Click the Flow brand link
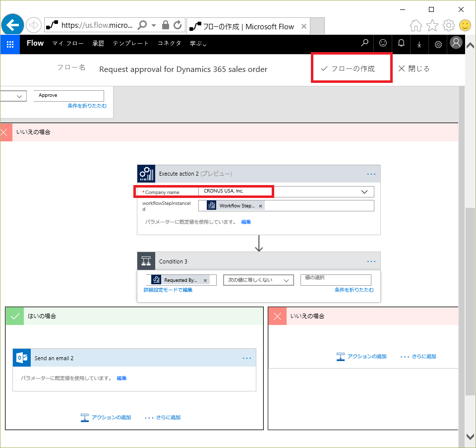This screenshot has height=448, width=476. (35, 43)
